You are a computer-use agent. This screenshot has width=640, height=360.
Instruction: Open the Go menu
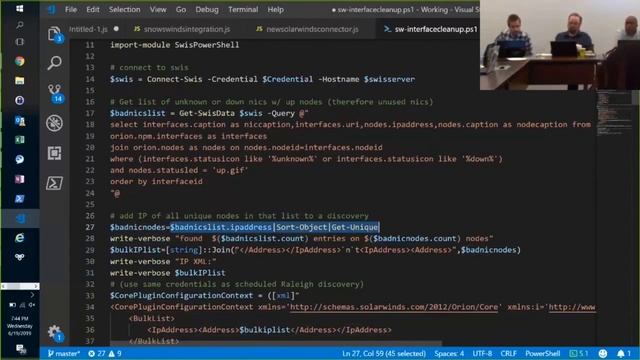pyautogui.click(x=181, y=9)
